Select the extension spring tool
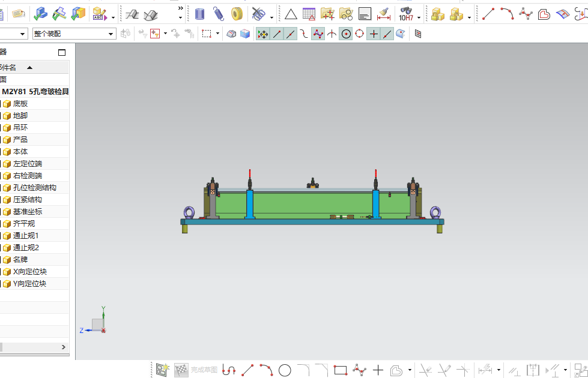 point(218,14)
